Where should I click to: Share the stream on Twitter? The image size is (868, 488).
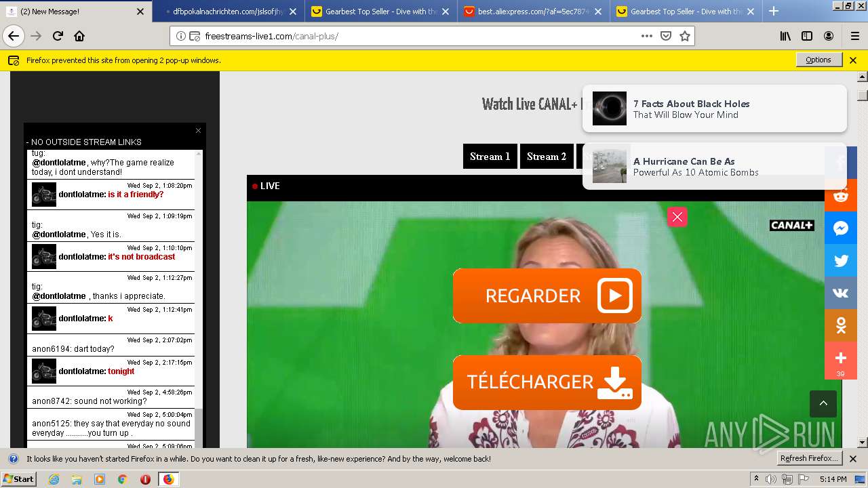841,260
